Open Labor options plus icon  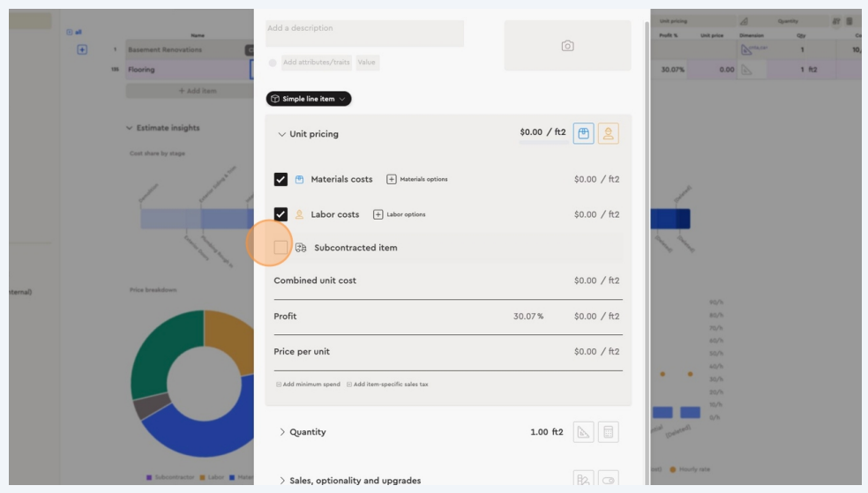(x=378, y=214)
